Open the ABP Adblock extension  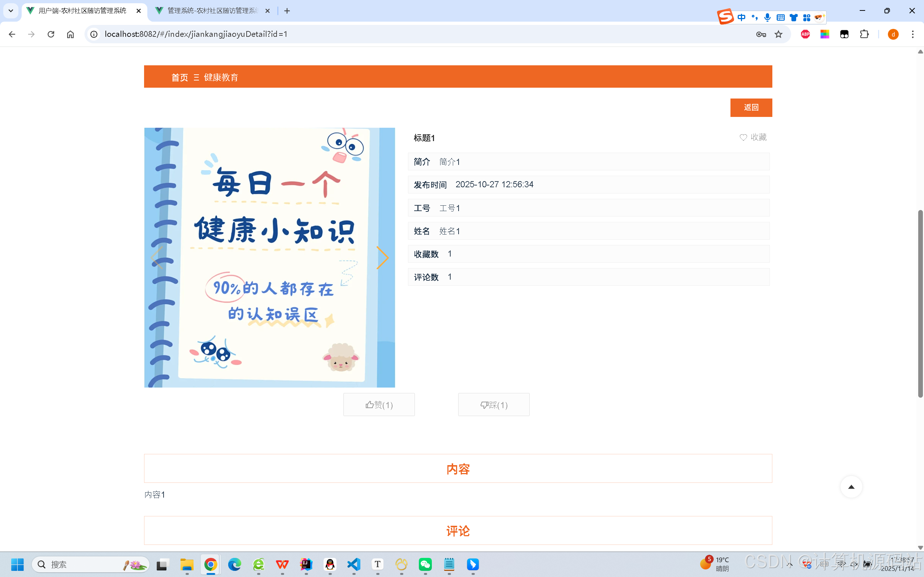(x=805, y=34)
